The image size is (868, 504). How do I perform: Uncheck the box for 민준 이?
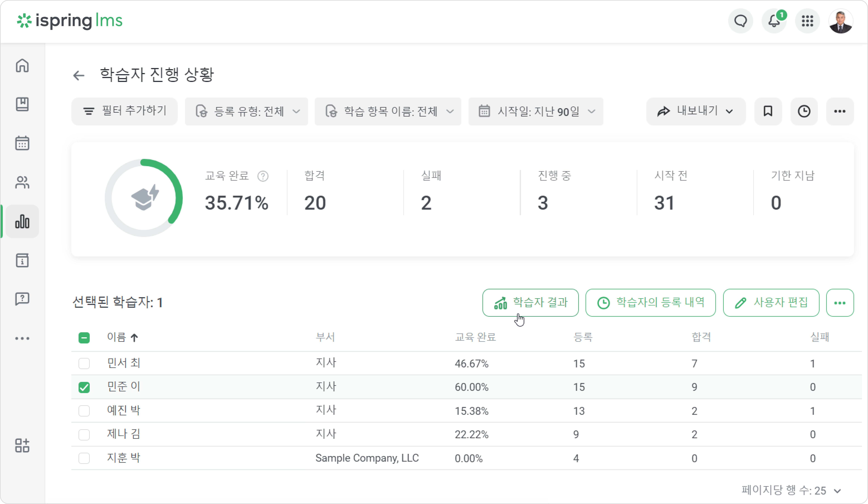pos(84,387)
